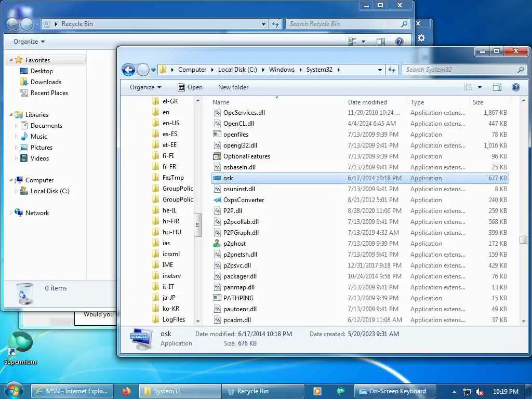
Task: Click the Open button in System32 toolbar
Action: click(190, 87)
